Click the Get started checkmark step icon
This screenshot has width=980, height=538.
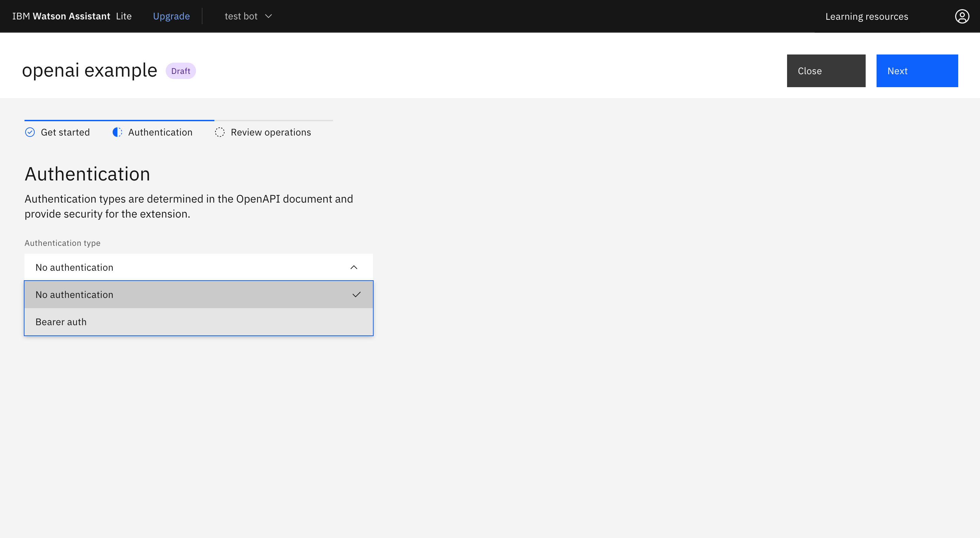[30, 132]
